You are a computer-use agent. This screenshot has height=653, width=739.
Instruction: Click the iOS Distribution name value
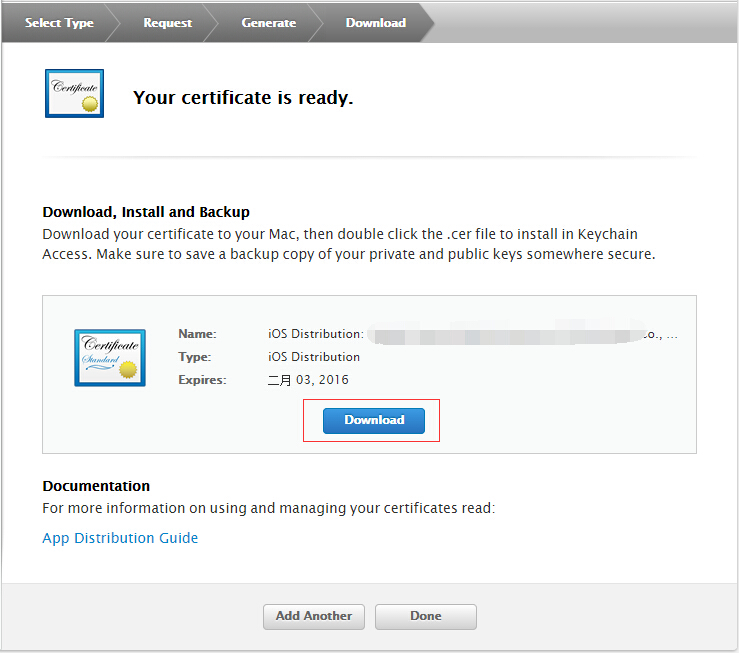point(473,334)
